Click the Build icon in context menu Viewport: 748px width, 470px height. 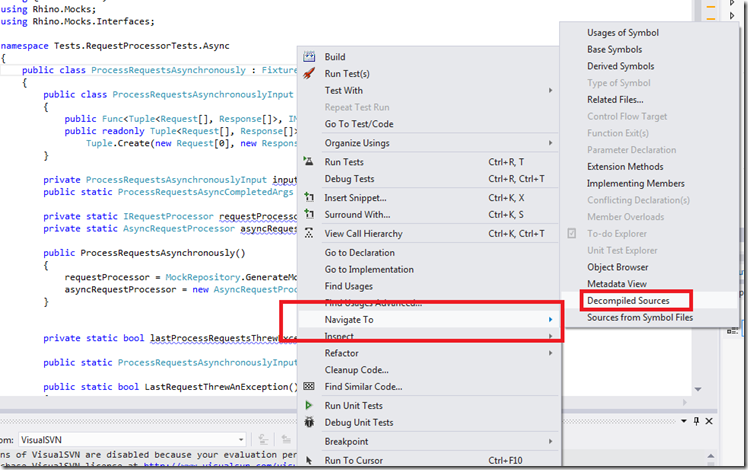(309, 57)
